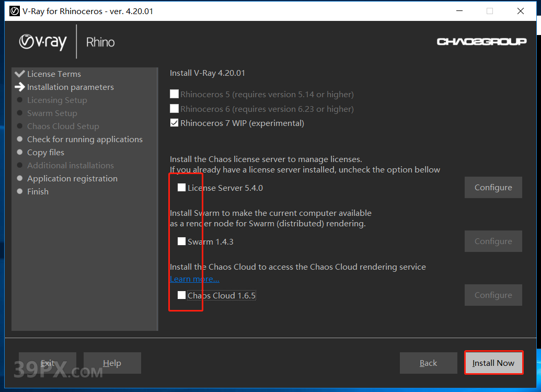Click the V-Ray title bar app icon

pos(15,11)
